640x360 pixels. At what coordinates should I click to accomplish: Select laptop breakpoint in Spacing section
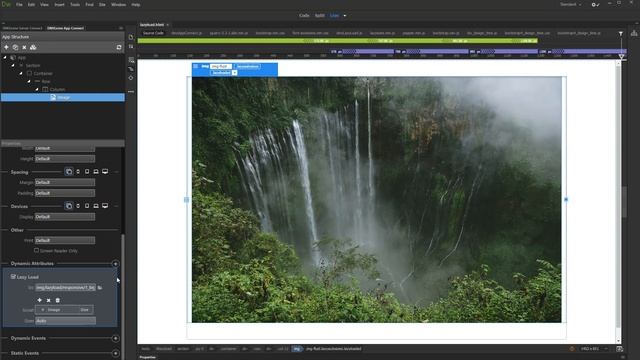96,172
